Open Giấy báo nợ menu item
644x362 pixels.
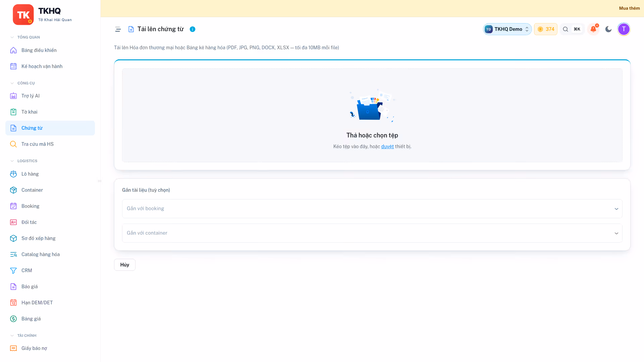click(50, 348)
